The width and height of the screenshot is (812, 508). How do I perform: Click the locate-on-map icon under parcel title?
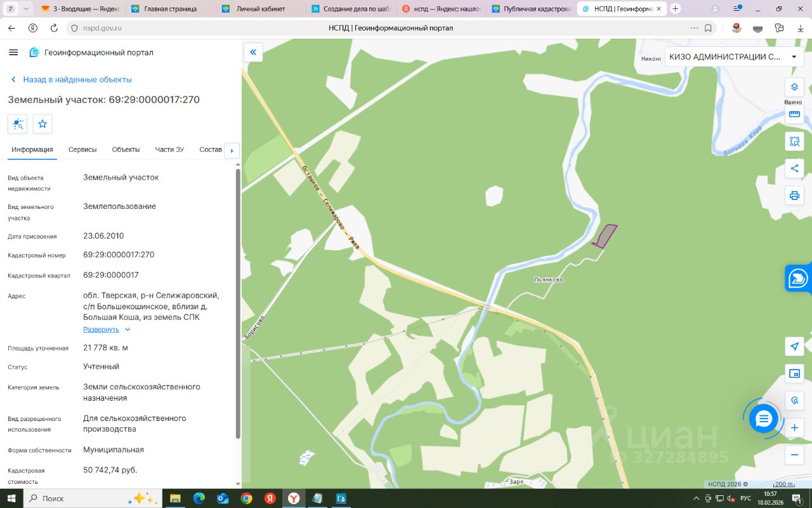pos(17,124)
